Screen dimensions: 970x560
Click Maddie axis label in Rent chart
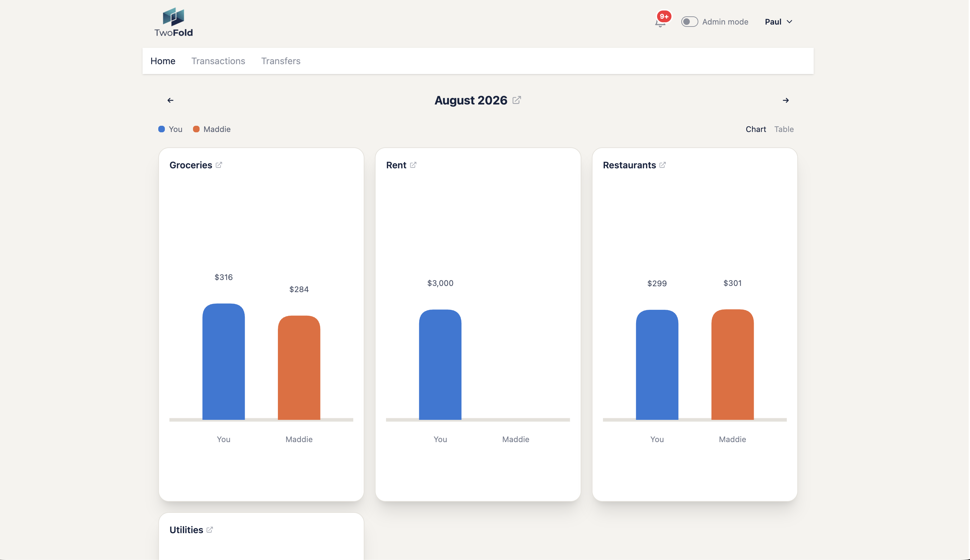tap(515, 439)
